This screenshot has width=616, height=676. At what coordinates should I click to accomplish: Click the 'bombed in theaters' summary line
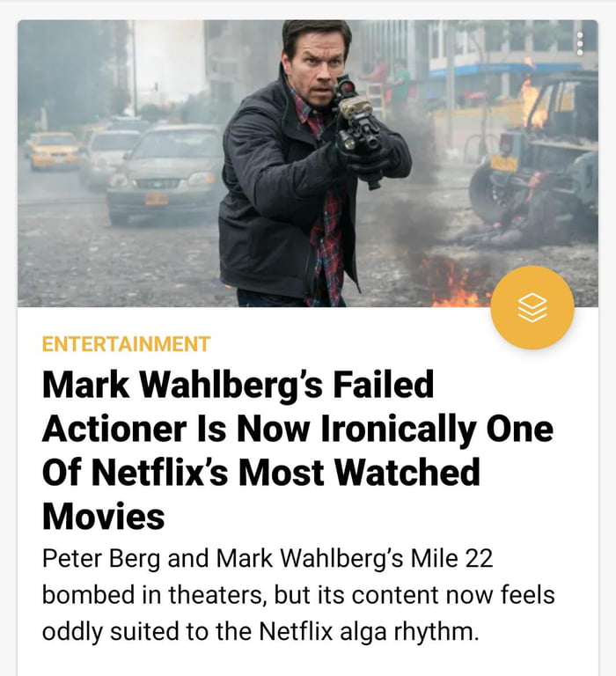click(298, 595)
